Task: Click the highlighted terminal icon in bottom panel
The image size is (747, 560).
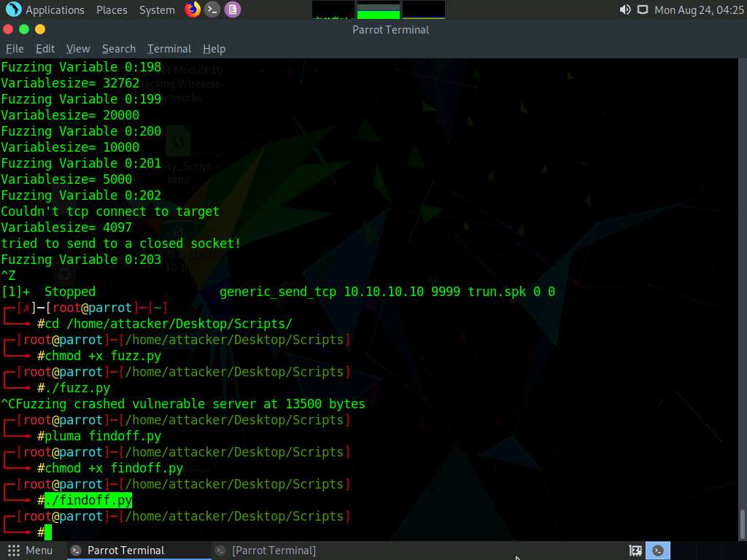Action: tap(658, 551)
